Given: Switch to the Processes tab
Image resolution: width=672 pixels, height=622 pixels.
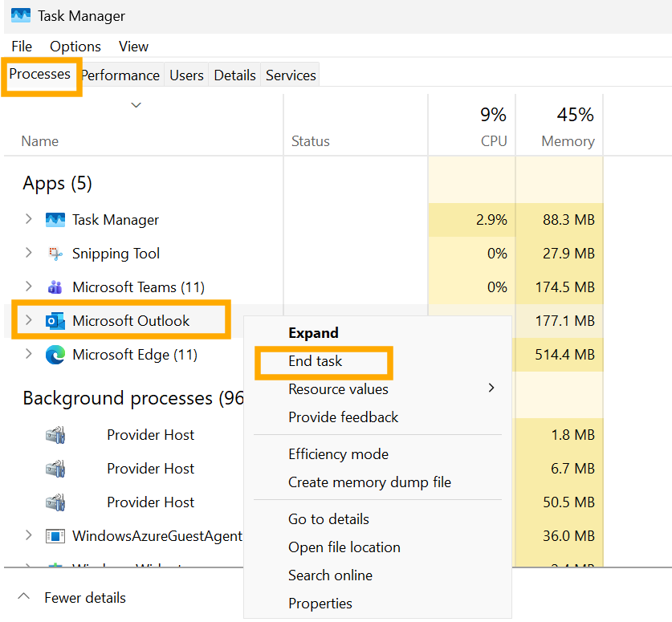Looking at the screenshot, I should [40, 74].
